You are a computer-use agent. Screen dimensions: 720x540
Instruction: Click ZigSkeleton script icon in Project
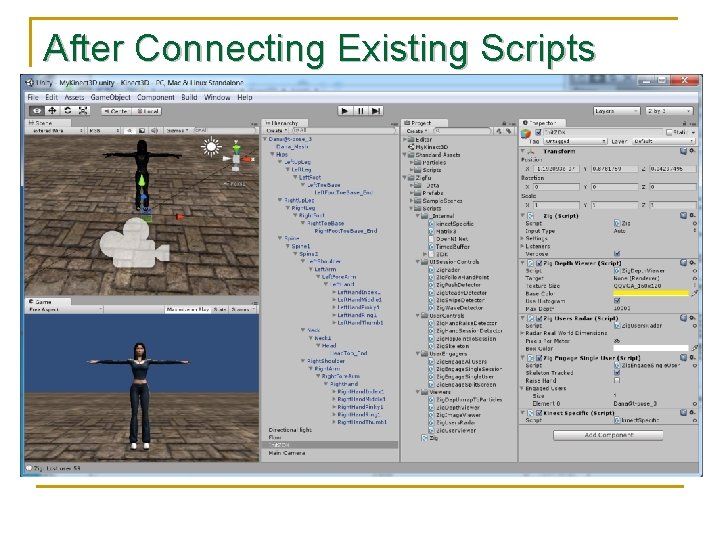(431, 346)
